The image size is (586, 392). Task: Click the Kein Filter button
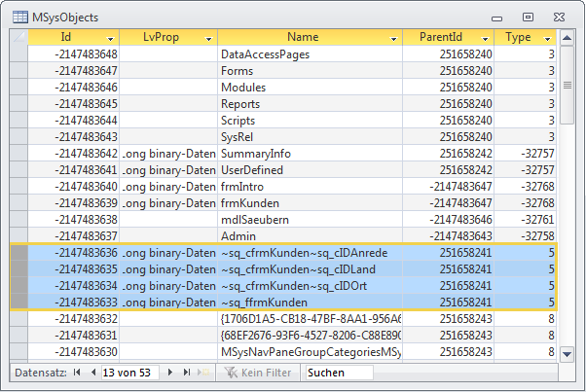point(259,373)
